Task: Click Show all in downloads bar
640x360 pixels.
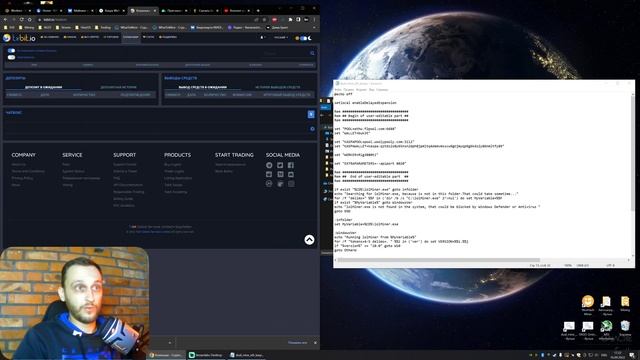Action: (x=298, y=342)
